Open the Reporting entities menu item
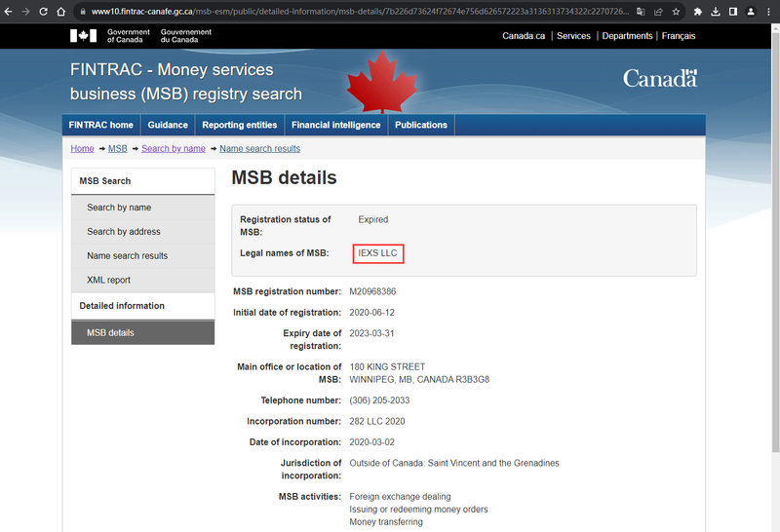The width and height of the screenshot is (780, 532). point(239,125)
